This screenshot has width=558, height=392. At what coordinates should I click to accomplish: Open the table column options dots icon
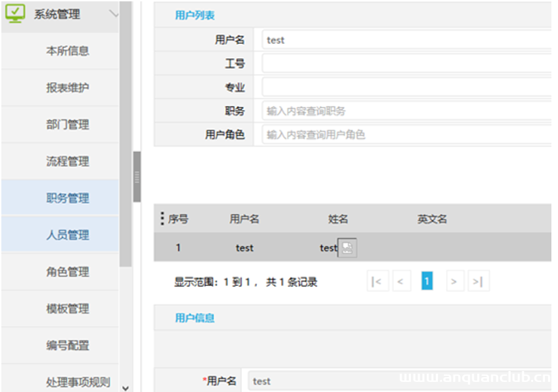(x=162, y=219)
